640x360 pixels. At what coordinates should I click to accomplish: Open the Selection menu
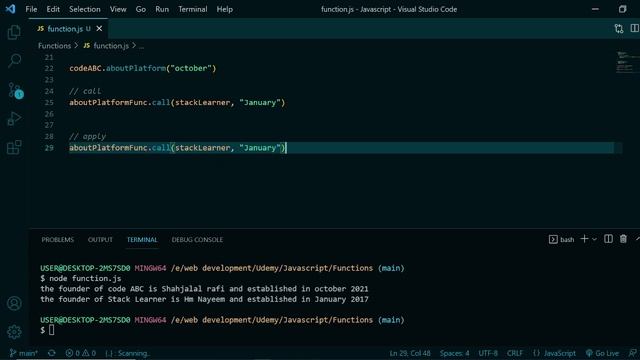tap(84, 9)
